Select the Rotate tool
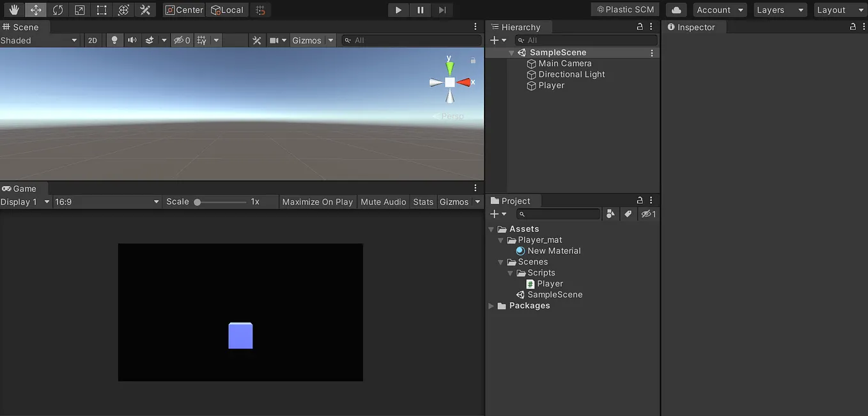This screenshot has height=416, width=868. click(x=57, y=10)
